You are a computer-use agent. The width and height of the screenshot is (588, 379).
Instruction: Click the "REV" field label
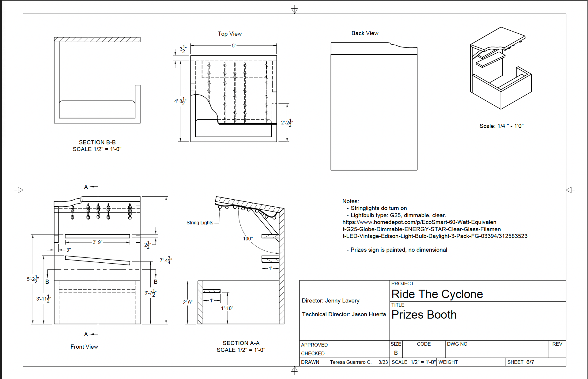pos(557,344)
